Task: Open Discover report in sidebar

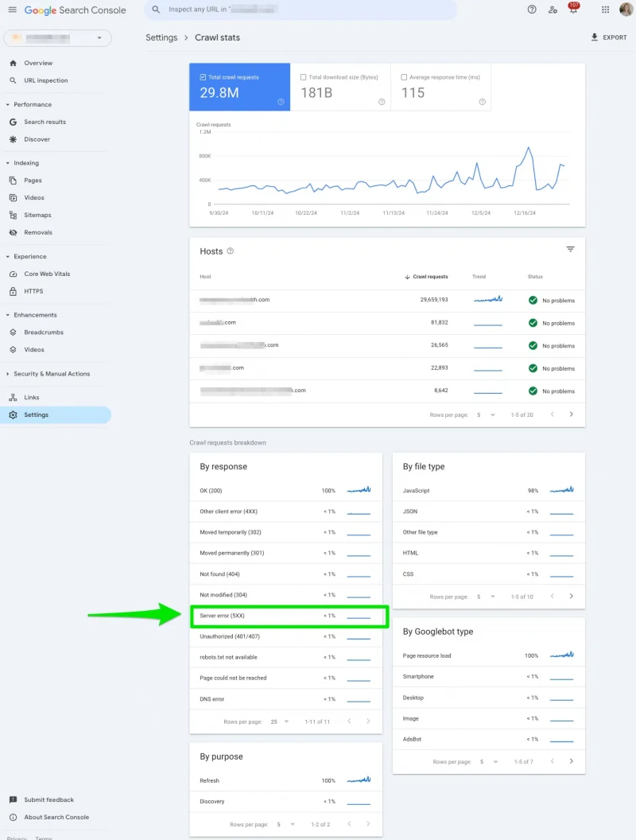Action: point(37,139)
